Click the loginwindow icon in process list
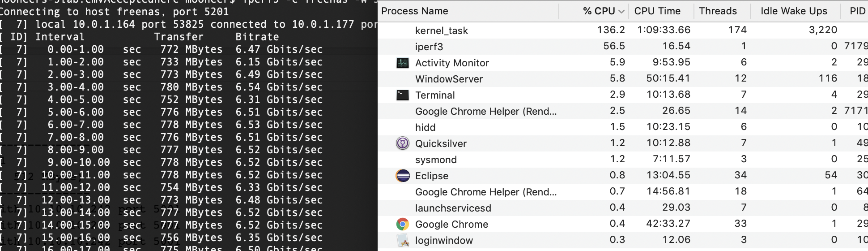 pos(403,240)
